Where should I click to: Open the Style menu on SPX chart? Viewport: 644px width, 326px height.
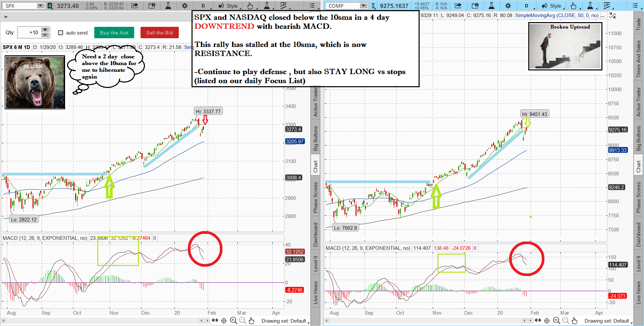coord(228,6)
